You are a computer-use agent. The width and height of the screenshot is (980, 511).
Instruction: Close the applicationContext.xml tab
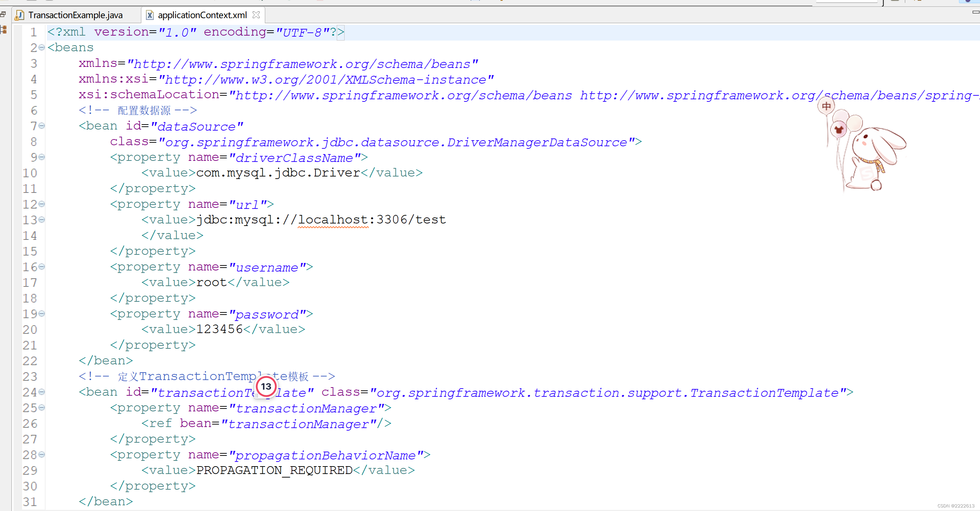click(x=256, y=15)
